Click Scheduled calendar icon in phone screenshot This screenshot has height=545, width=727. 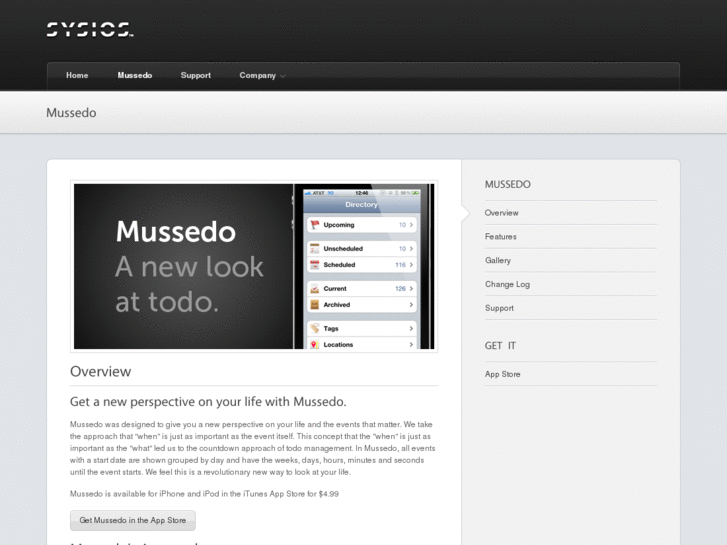pyautogui.click(x=315, y=265)
